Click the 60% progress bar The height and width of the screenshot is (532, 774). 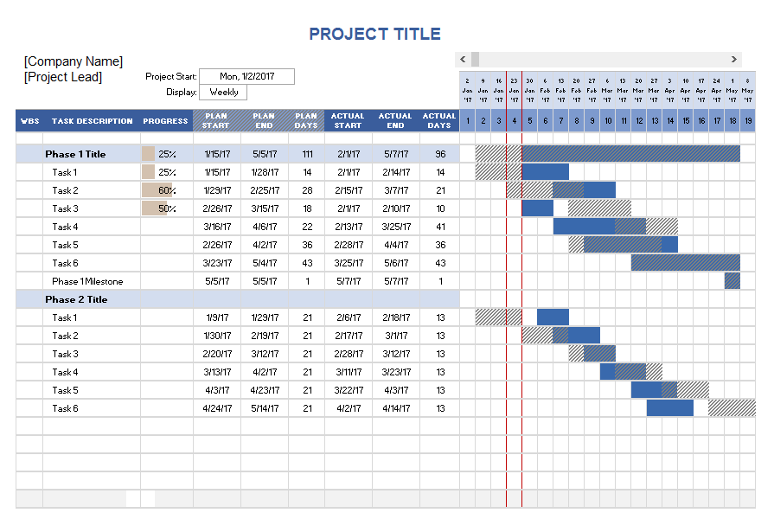[x=158, y=190]
